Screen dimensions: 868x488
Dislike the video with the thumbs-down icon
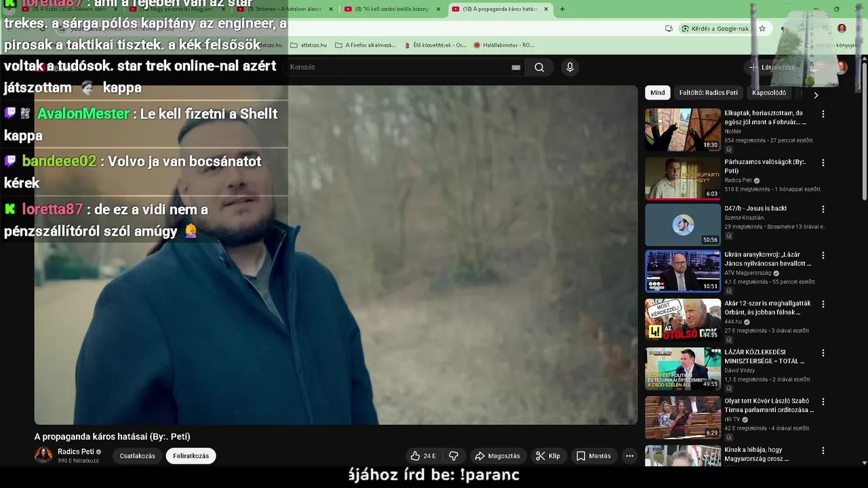(454, 456)
